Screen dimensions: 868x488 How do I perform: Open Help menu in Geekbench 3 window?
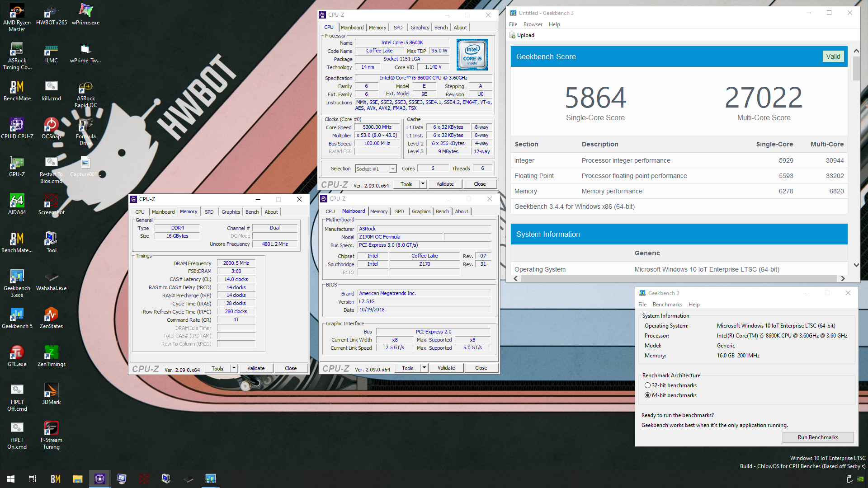(694, 305)
